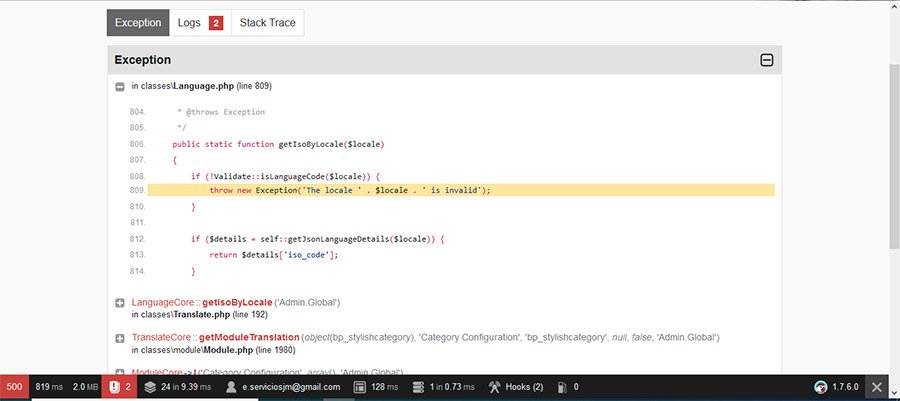Expand the TranslateCore::getModuleTranslation trace entry
This screenshot has width=900, height=401.
point(120,337)
